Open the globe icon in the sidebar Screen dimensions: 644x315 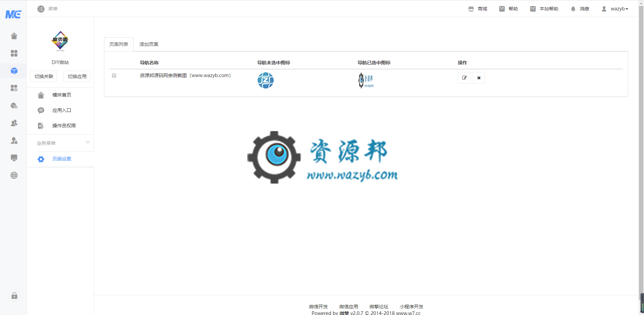coord(14,175)
